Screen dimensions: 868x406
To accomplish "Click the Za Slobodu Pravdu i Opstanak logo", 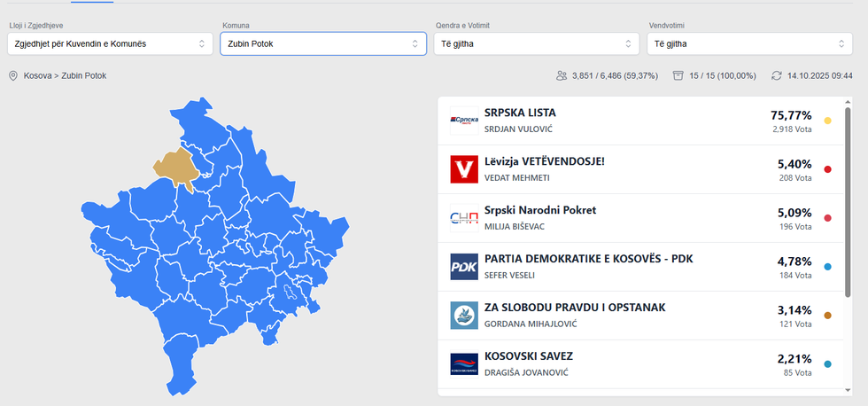I will coord(464,316).
